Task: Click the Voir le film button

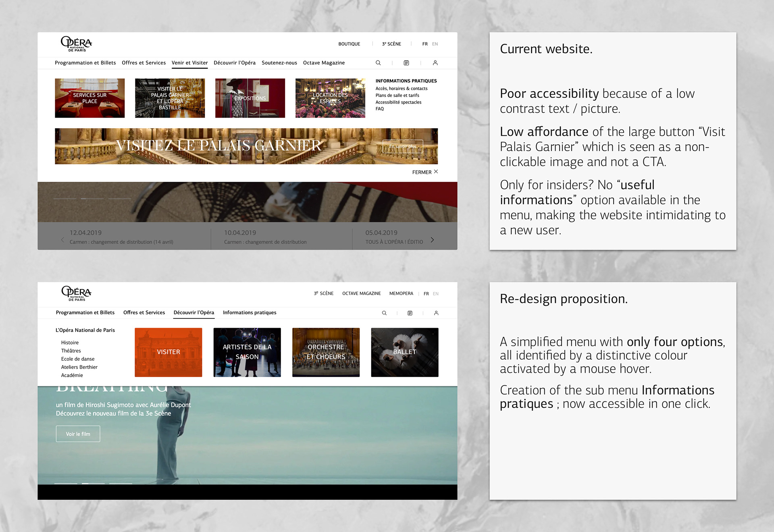Action: click(x=78, y=434)
